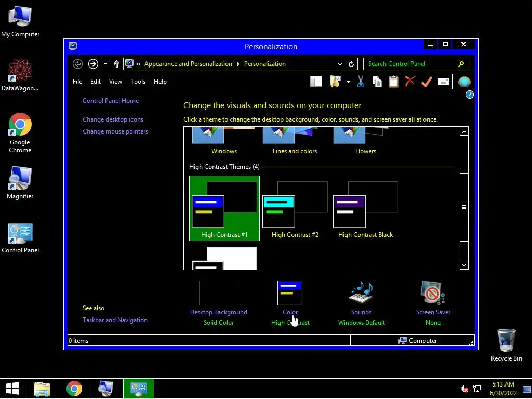
Task: Go back using the back arrow
Action: click(78, 64)
